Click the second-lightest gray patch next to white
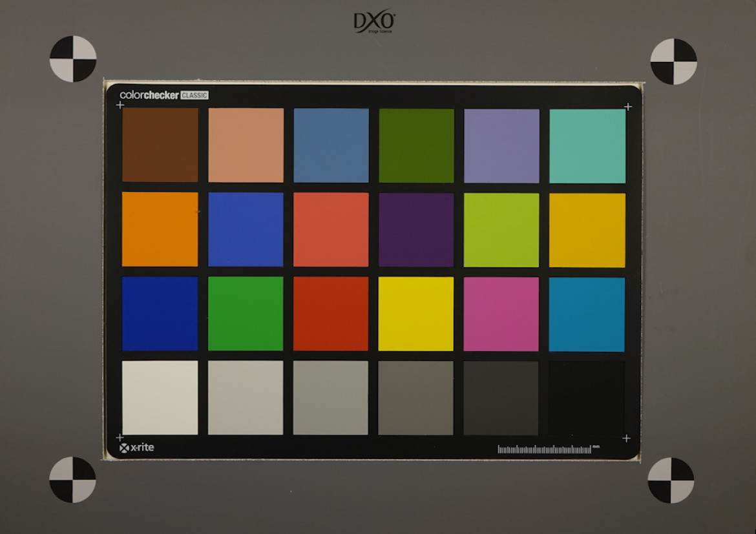 tap(246, 398)
